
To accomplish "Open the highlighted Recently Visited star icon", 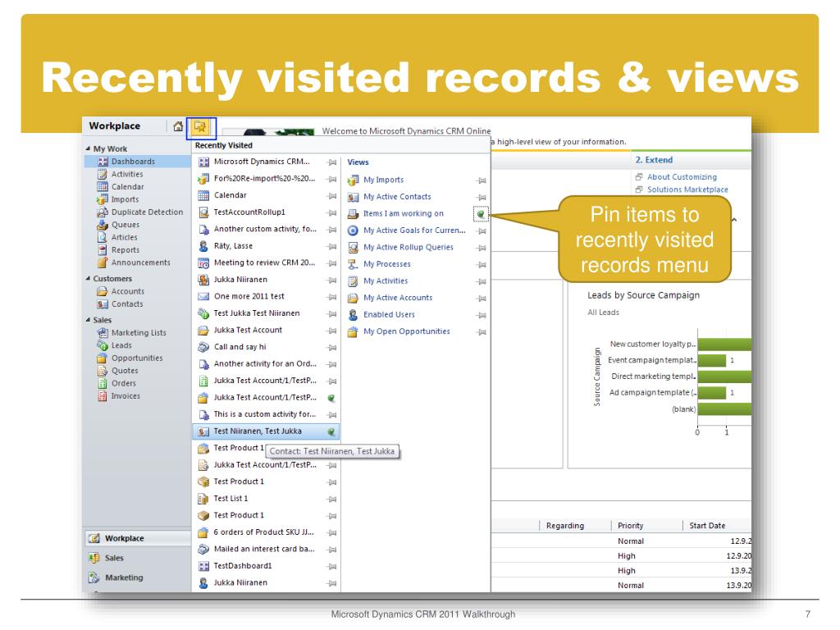I will (200, 127).
